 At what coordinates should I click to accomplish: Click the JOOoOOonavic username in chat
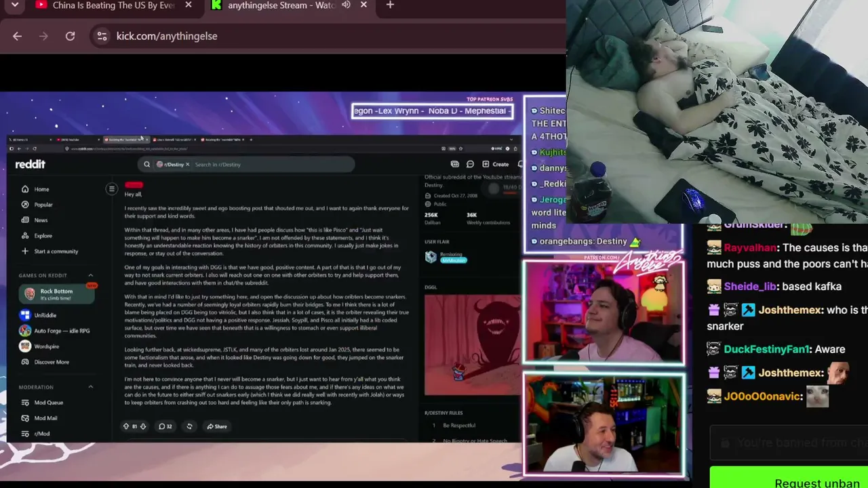tap(763, 396)
